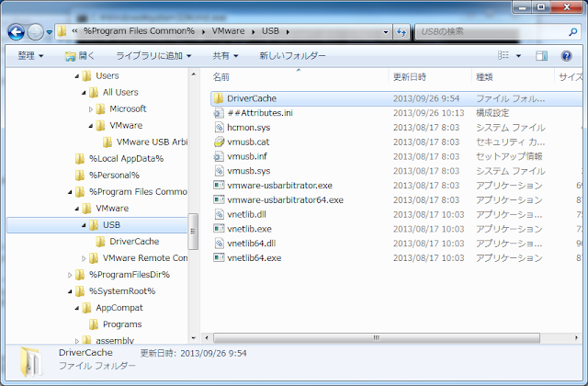Select %Program Files Common% in breadcrumb
The width and height of the screenshot is (588, 386).
[x=139, y=31]
